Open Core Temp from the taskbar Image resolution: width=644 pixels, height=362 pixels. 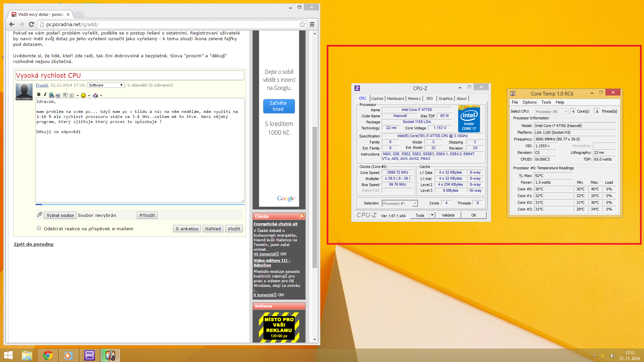(x=110, y=355)
